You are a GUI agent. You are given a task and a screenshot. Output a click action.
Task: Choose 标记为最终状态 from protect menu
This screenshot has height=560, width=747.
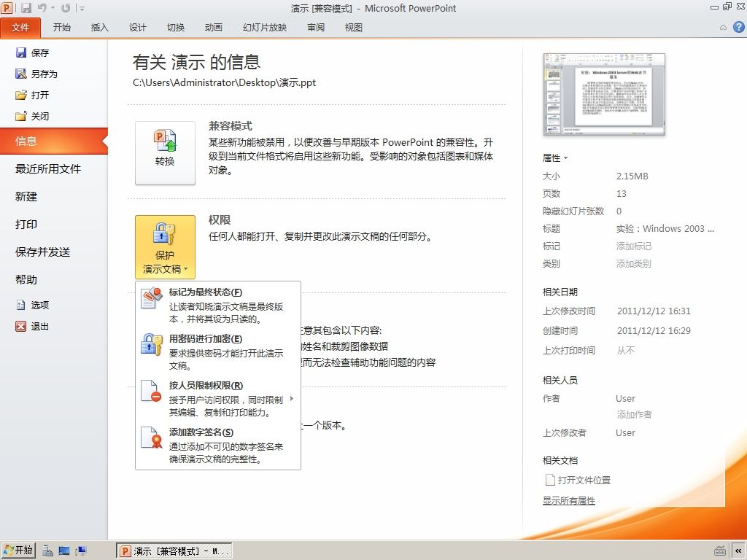(219, 306)
